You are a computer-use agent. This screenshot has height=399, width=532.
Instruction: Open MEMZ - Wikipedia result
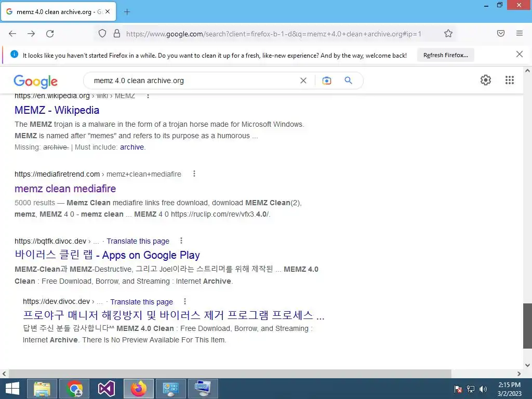coord(57,110)
